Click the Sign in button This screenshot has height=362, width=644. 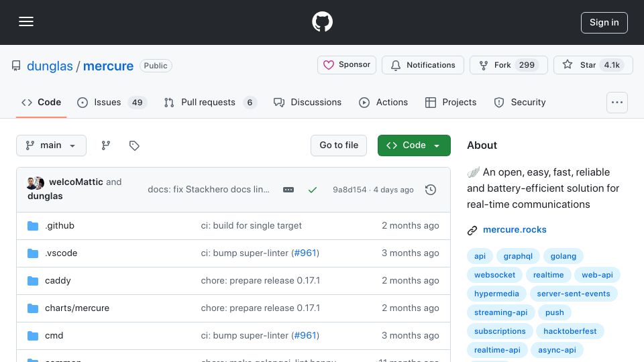tap(604, 23)
